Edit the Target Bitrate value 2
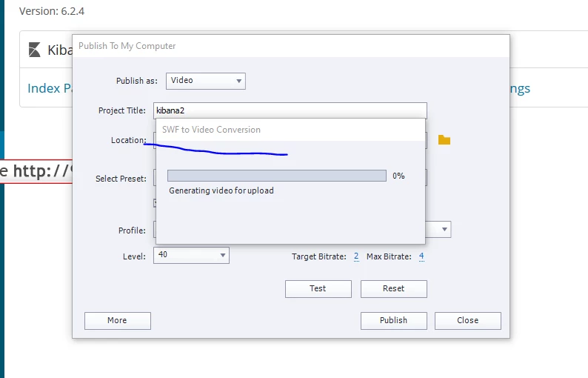The image size is (588, 378). [356, 256]
